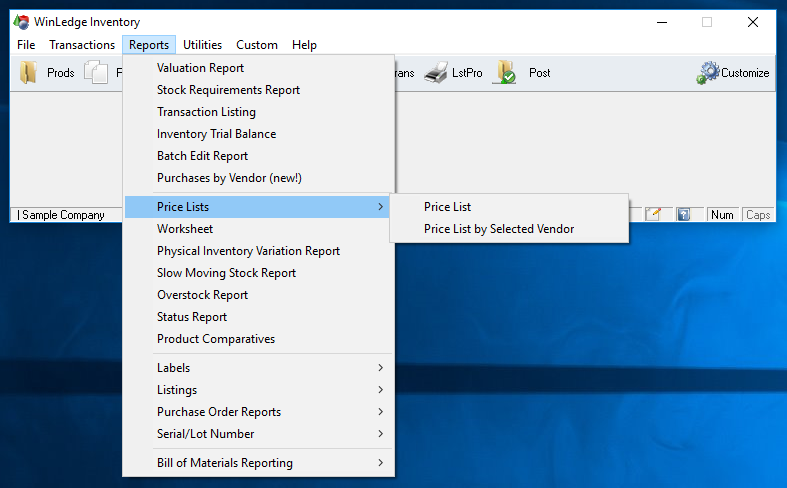Expand the Listings submenu
This screenshot has height=488, width=787.
point(258,390)
